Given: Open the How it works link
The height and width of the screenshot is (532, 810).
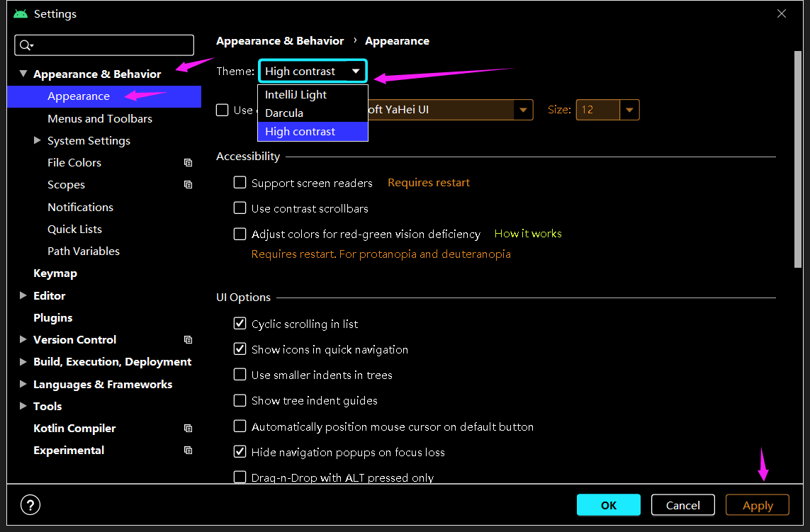Looking at the screenshot, I should (528, 234).
